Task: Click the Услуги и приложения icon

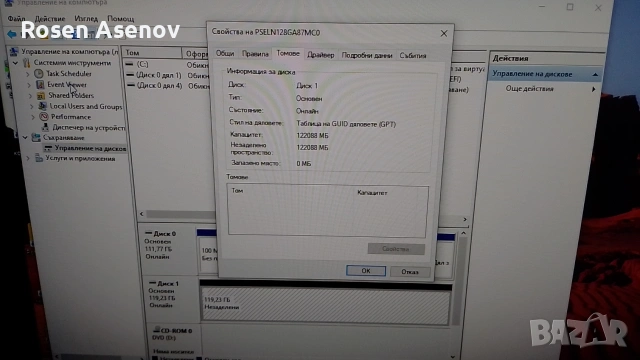Action: 39,158
